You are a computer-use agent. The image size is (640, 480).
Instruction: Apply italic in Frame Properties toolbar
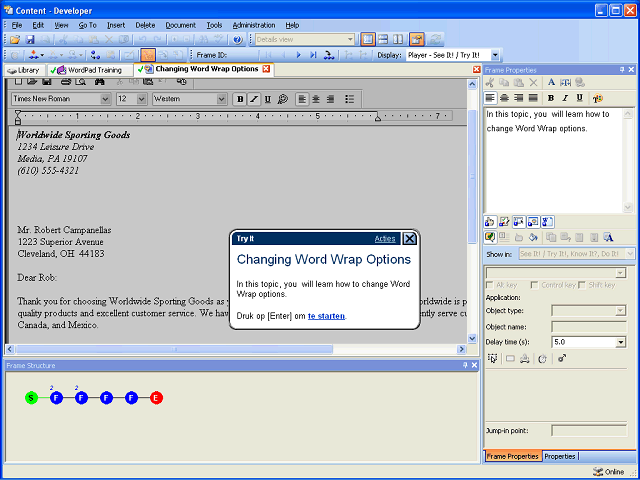point(565,98)
